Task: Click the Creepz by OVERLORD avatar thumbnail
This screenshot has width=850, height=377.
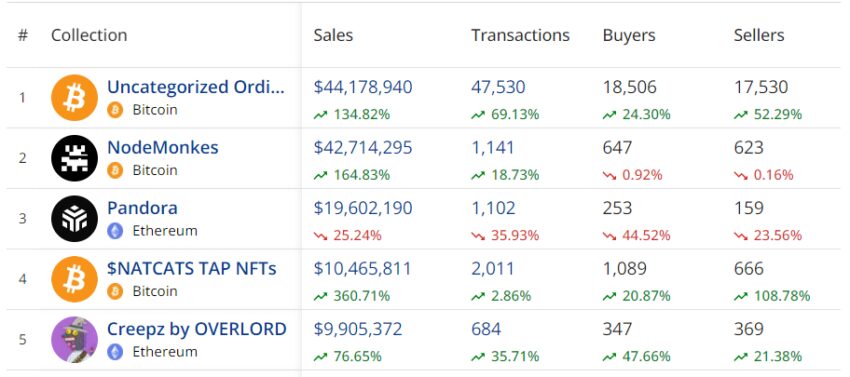Action: coord(74,340)
